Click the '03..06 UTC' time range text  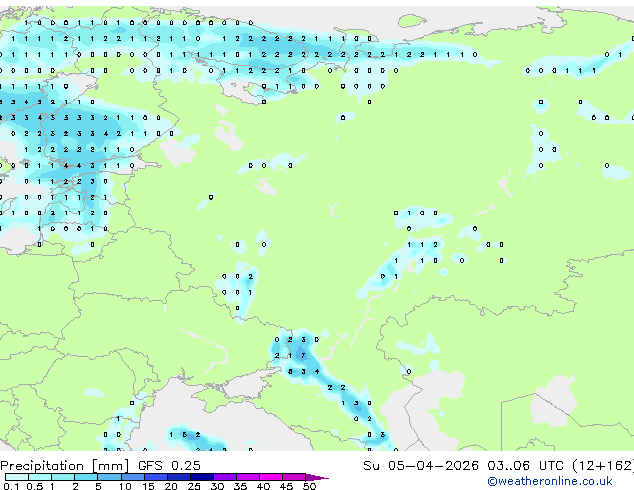click(525, 466)
